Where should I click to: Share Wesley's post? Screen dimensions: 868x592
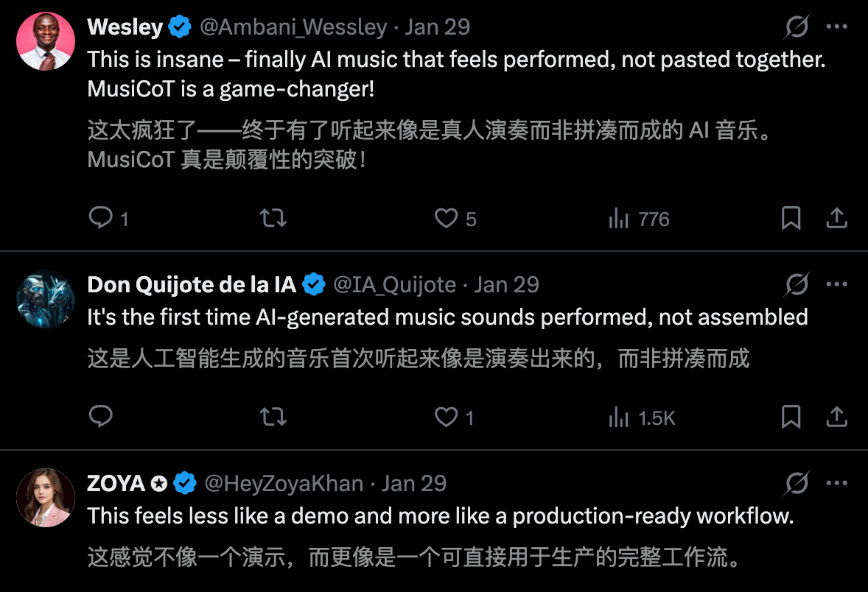pos(836,219)
